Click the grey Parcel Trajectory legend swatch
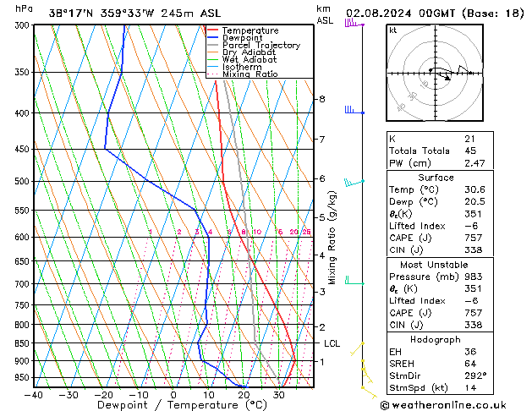This screenshot has width=532, height=411. point(212,45)
